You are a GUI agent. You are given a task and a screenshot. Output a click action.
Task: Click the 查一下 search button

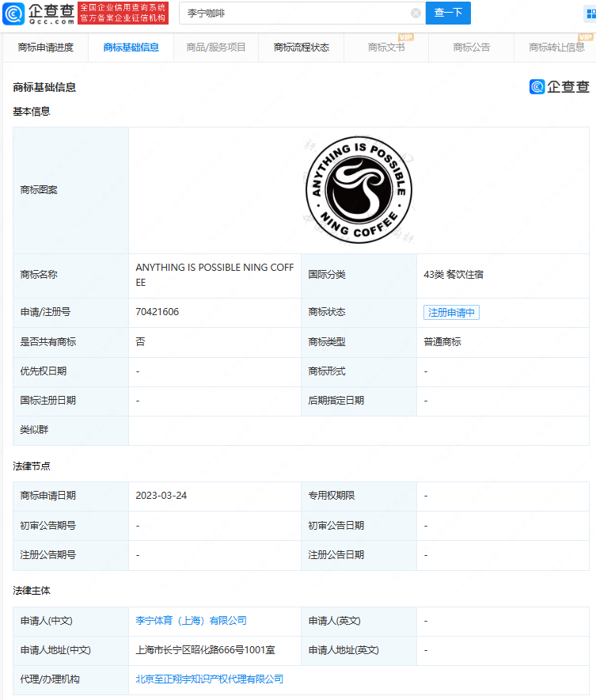[448, 13]
